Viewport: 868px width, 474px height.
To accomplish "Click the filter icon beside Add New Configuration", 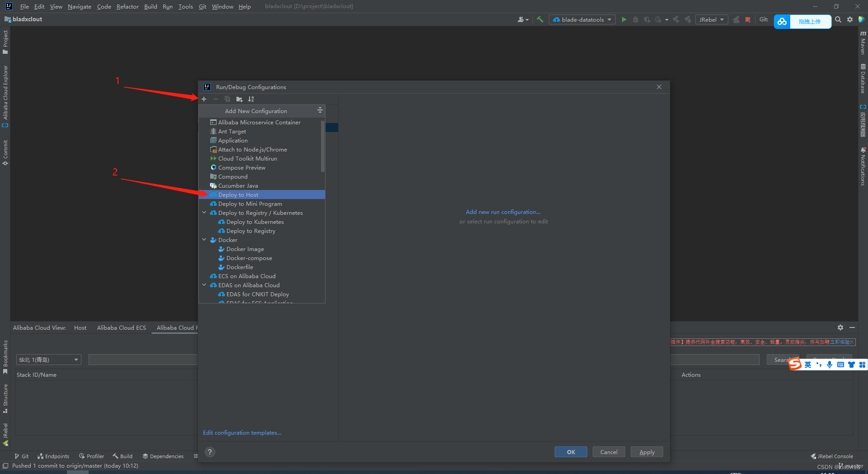I will [x=320, y=110].
